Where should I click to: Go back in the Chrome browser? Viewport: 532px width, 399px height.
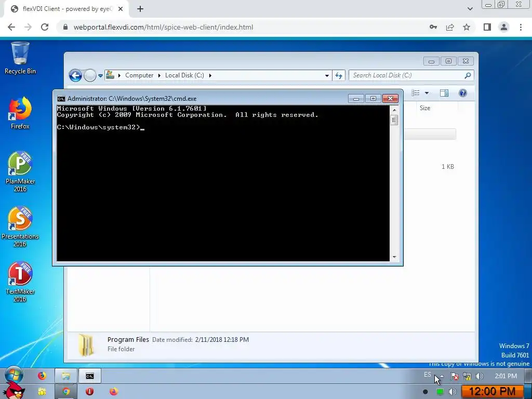[x=11, y=27]
